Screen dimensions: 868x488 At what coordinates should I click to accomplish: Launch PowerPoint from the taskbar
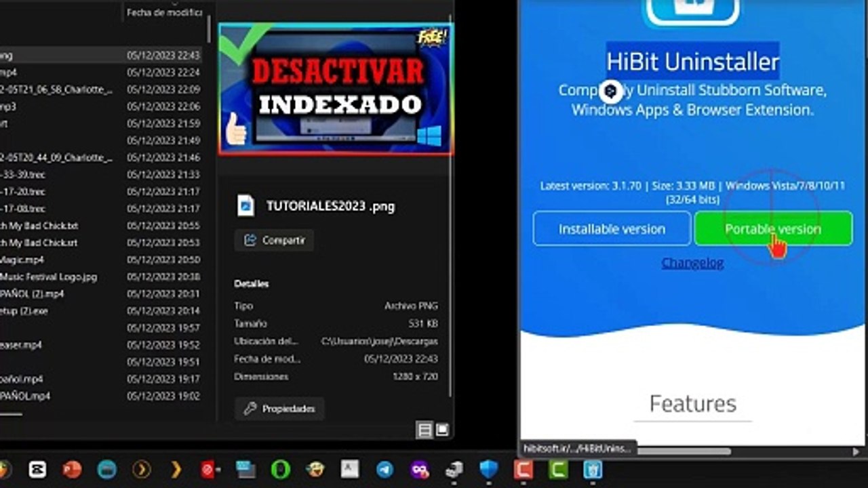click(x=72, y=469)
